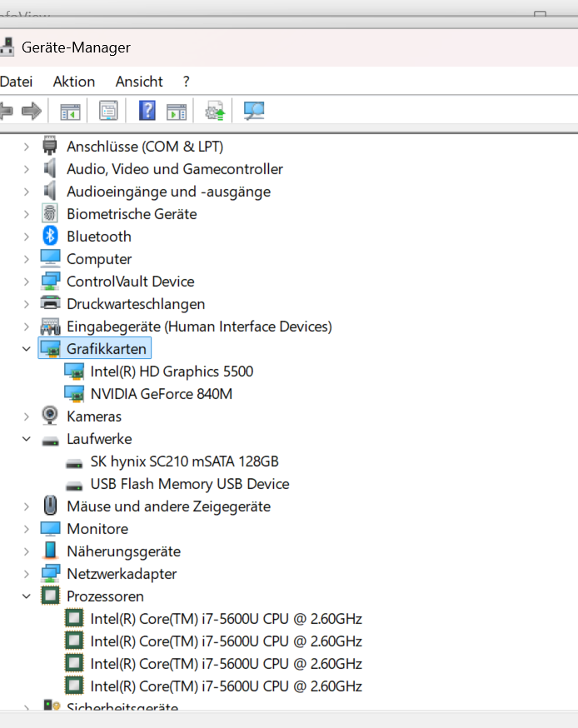This screenshot has height=728, width=578.
Task: Open the Properties toolbar icon
Action: [x=108, y=111]
